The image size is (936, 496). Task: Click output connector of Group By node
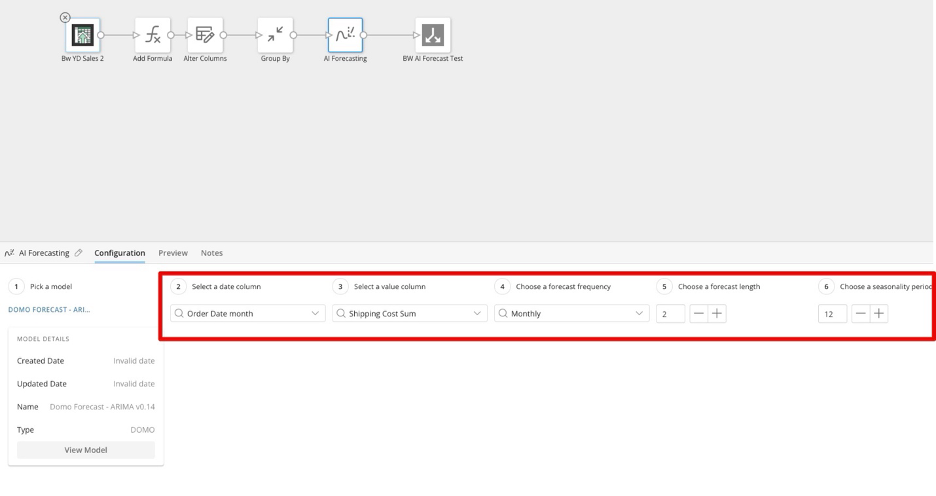click(293, 35)
